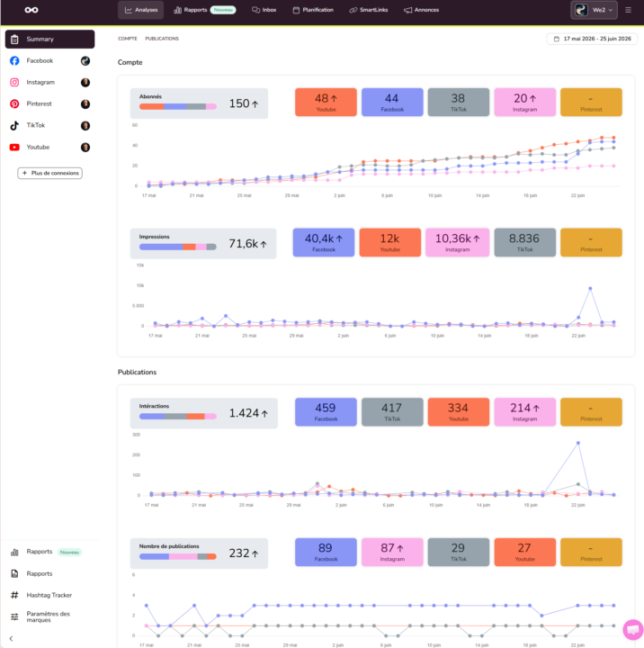The height and width of the screenshot is (648, 644).
Task: Open the date range picker
Action: pos(592,39)
